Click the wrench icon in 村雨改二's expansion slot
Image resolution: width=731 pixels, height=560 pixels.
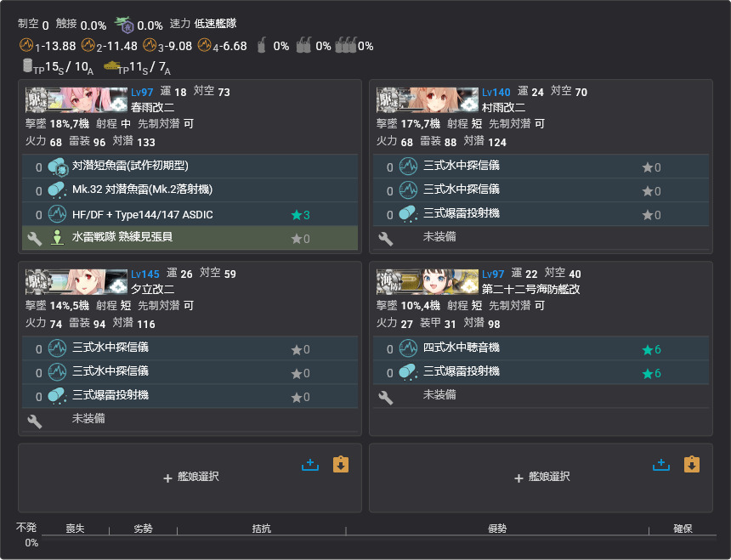coord(385,239)
